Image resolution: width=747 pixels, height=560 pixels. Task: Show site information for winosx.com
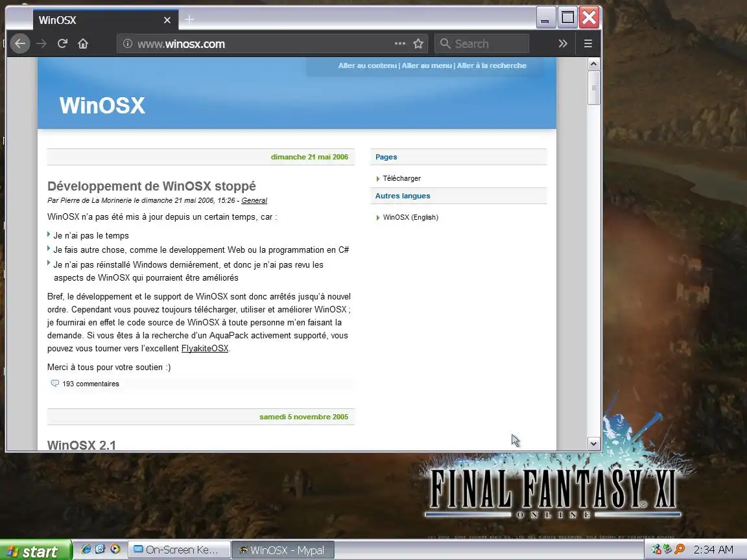pyautogui.click(x=127, y=44)
